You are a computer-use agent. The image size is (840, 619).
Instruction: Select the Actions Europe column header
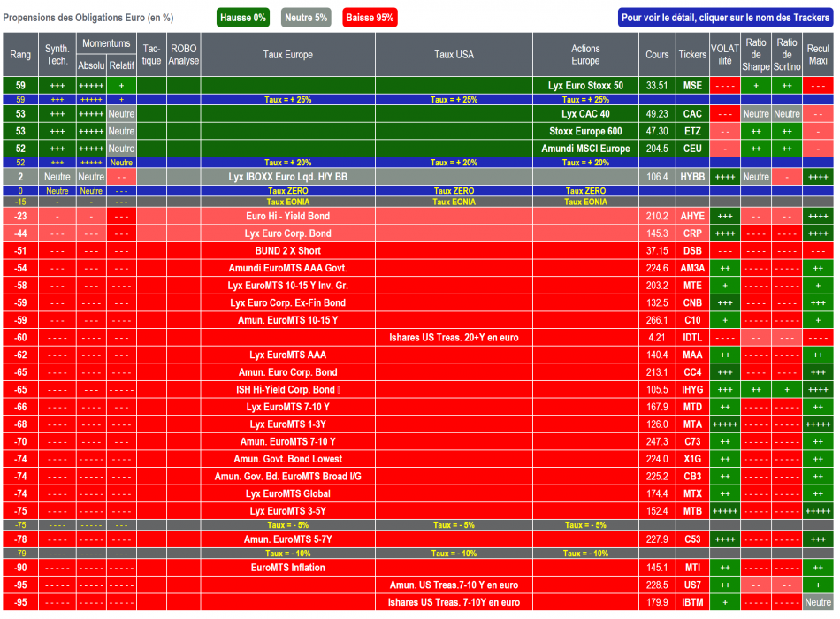[585, 55]
